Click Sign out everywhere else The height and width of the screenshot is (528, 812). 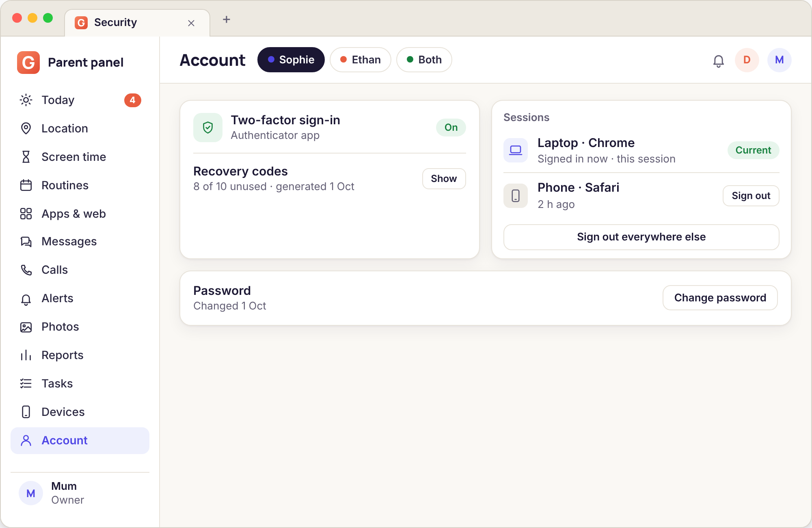pyautogui.click(x=641, y=237)
